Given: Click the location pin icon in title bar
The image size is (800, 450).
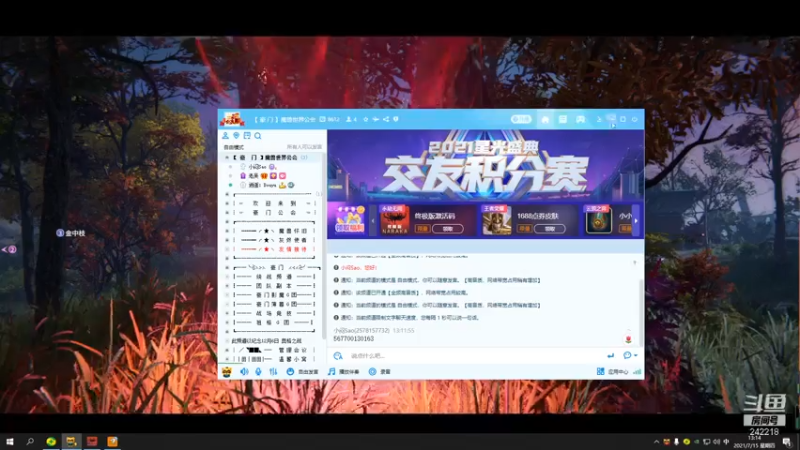Looking at the screenshot, I should 395,119.
